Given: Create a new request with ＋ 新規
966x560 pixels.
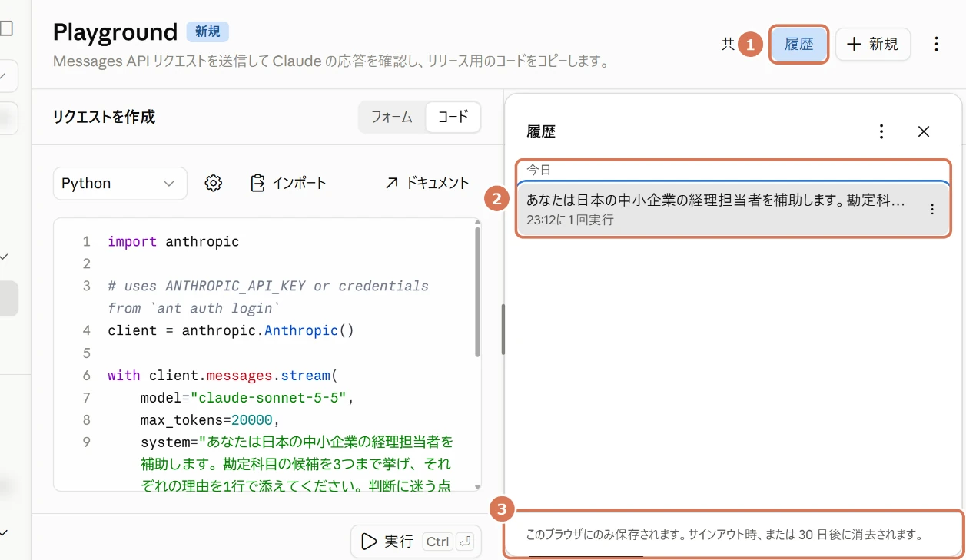Looking at the screenshot, I should (x=872, y=44).
